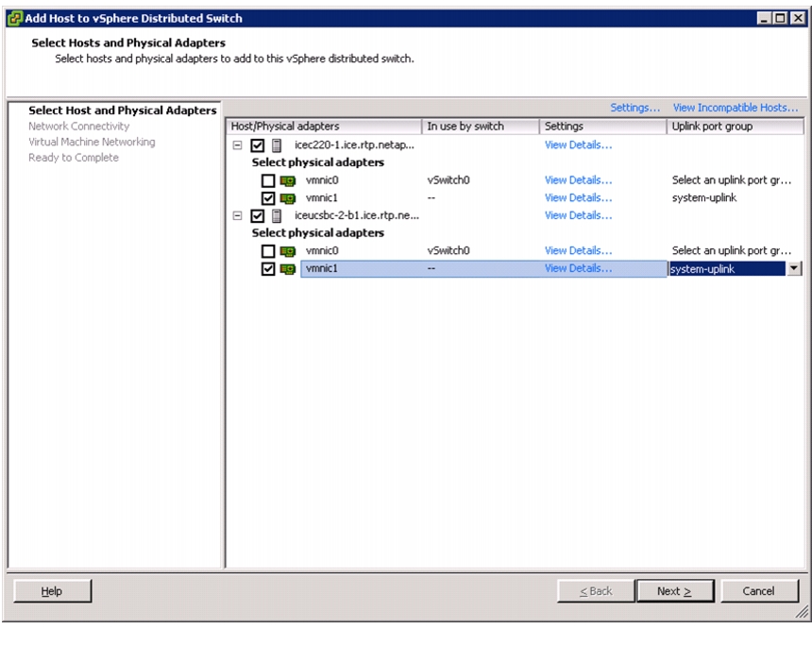Click the Cancel button
812x646 pixels.
[759, 591]
